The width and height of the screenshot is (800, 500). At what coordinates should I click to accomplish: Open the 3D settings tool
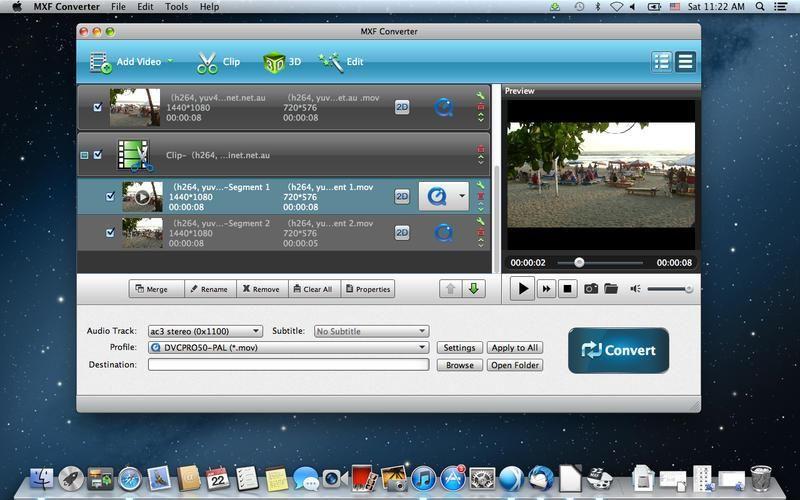tap(273, 62)
